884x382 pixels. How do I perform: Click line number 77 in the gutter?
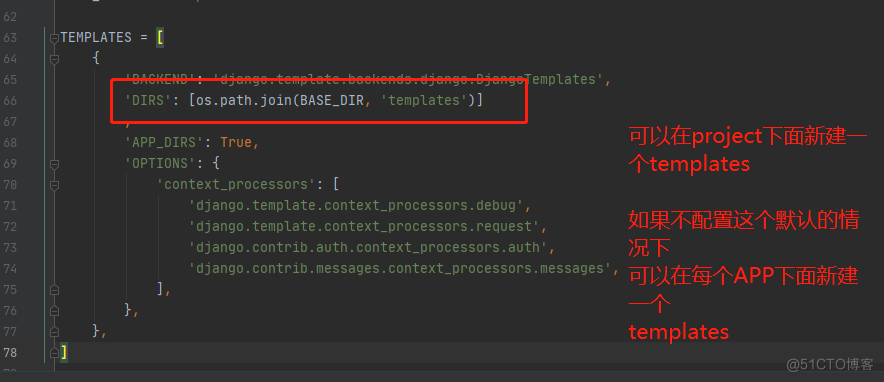10,332
